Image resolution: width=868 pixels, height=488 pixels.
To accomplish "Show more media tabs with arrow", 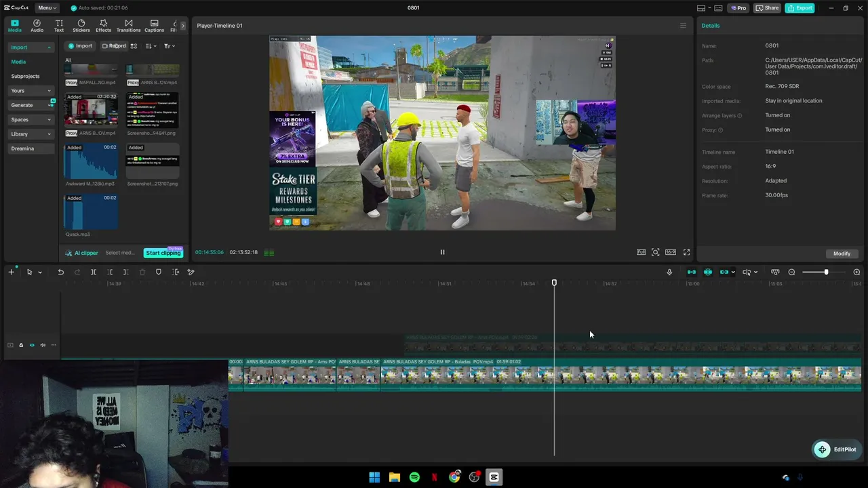I will click(182, 26).
